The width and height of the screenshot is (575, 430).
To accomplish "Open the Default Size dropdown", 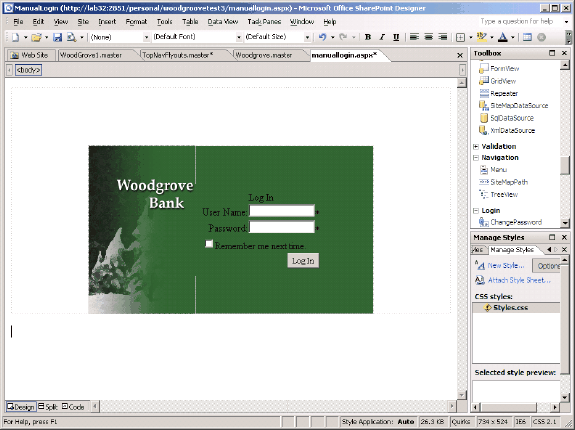I will click(308, 37).
